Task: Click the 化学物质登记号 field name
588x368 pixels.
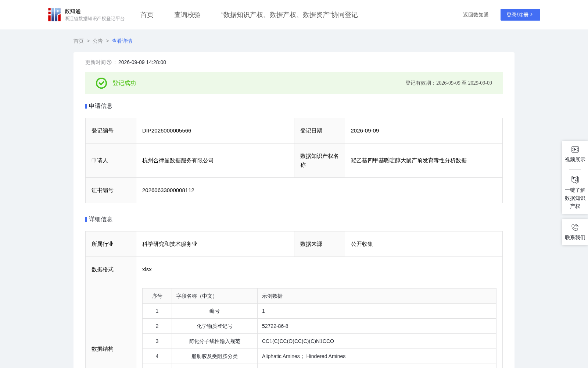Action: (x=215, y=326)
